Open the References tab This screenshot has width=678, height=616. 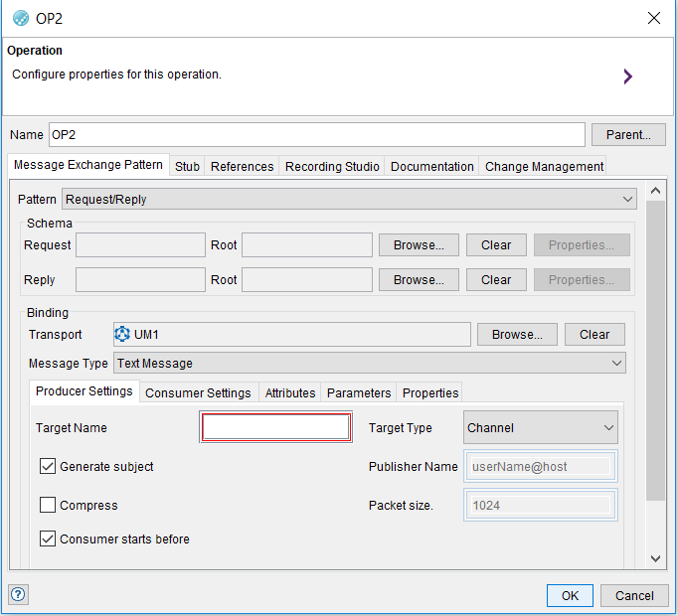click(243, 167)
